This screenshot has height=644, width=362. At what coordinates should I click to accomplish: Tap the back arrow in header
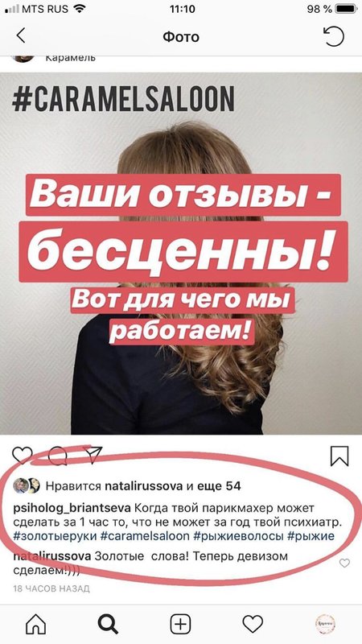click(x=22, y=35)
